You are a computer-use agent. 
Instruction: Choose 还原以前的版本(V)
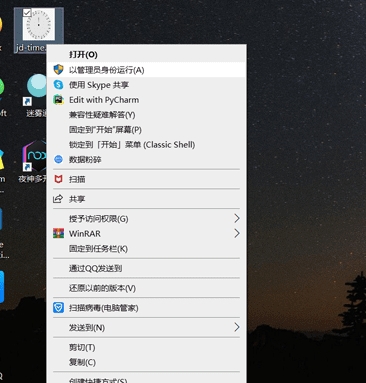147,288
